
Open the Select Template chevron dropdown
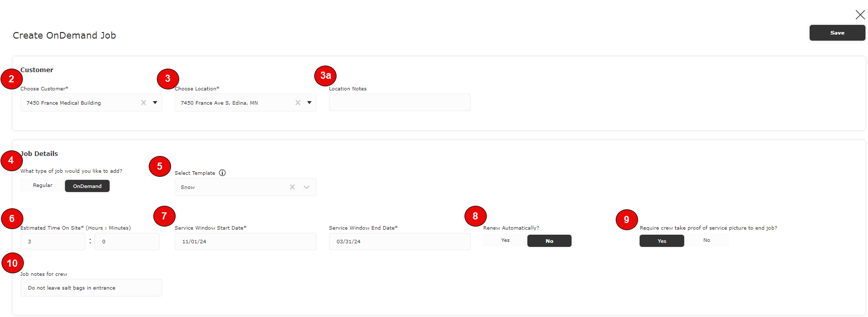307,187
